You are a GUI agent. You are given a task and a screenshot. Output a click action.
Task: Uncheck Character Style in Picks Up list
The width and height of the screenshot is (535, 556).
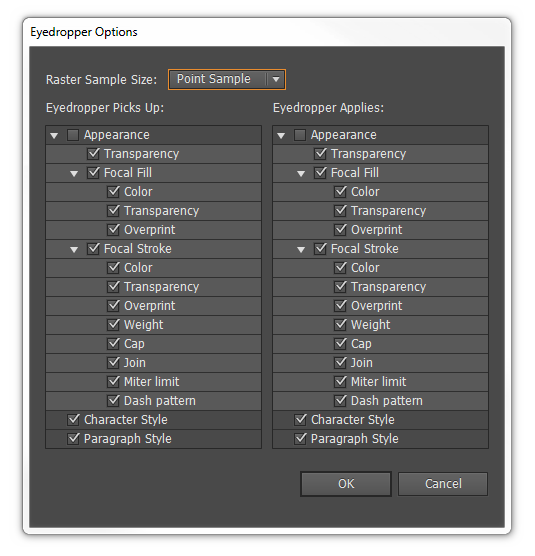coord(73,420)
